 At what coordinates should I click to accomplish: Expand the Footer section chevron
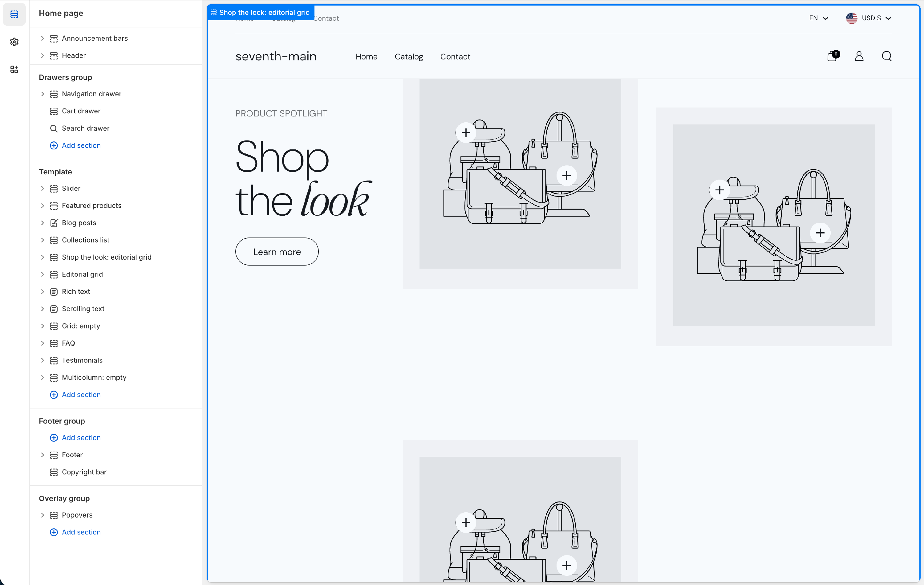click(x=43, y=455)
